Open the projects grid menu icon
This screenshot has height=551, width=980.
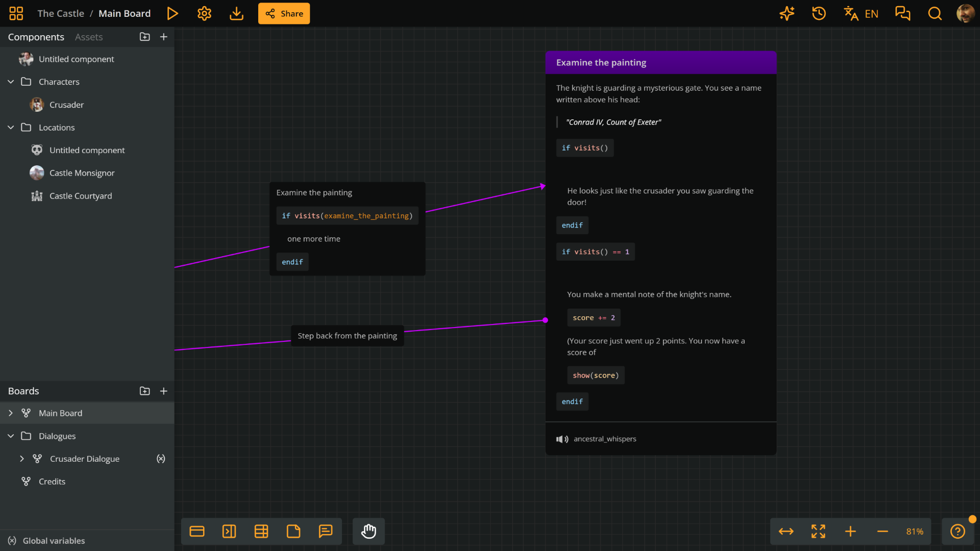16,14
